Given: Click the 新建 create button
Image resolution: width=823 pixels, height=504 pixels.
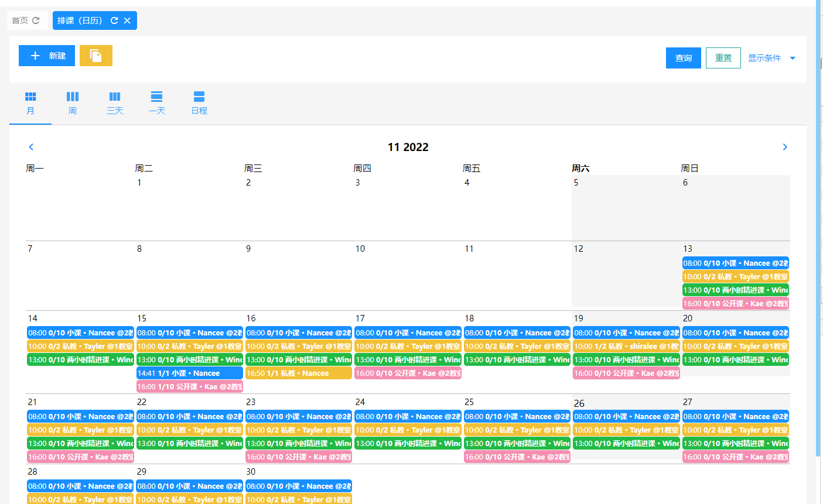Looking at the screenshot, I should tap(47, 56).
